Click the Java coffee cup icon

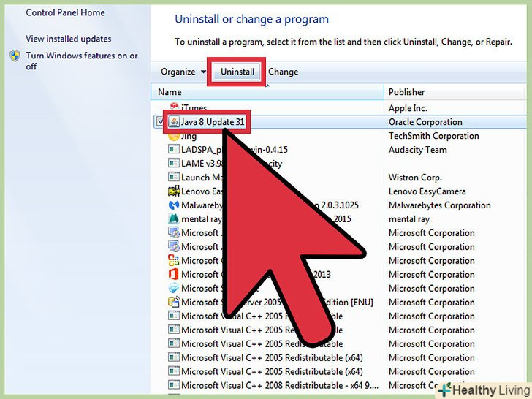coord(174,122)
